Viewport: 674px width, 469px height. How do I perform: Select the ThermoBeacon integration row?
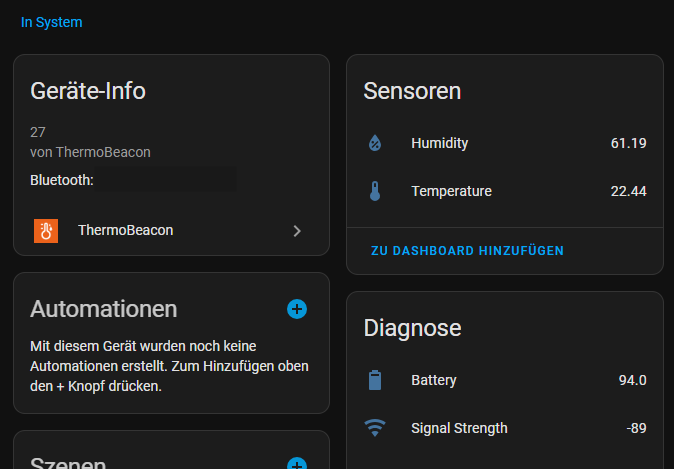(172, 231)
